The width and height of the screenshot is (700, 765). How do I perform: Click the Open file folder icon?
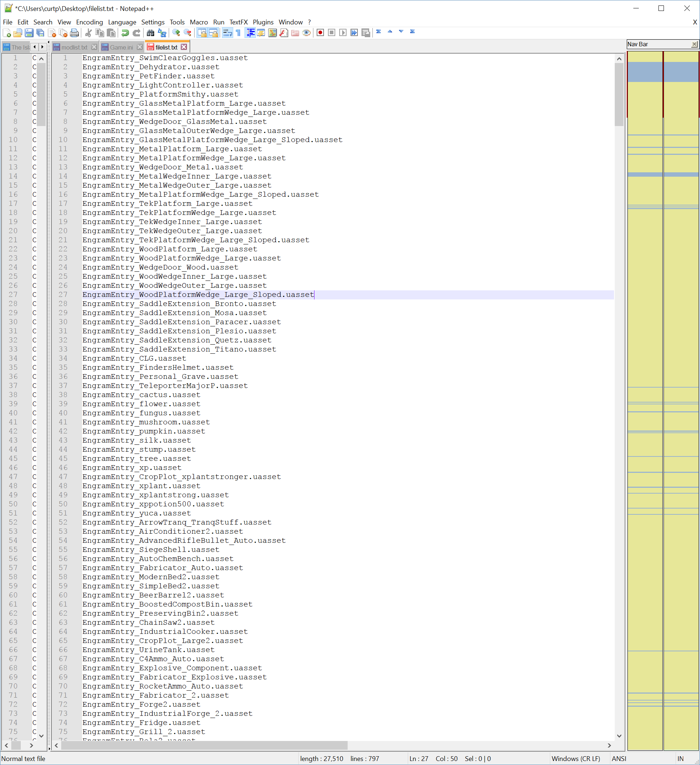click(18, 33)
